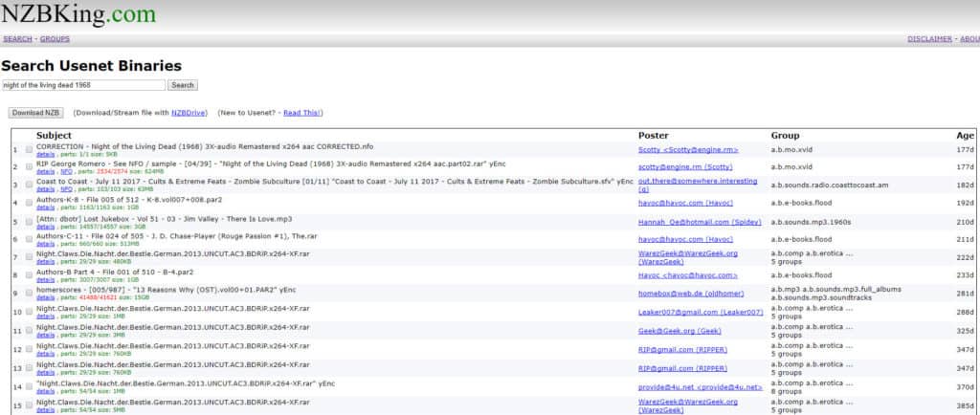Open poster Leaker007@gmail.com link
The height and width of the screenshot is (415, 980).
click(x=701, y=312)
